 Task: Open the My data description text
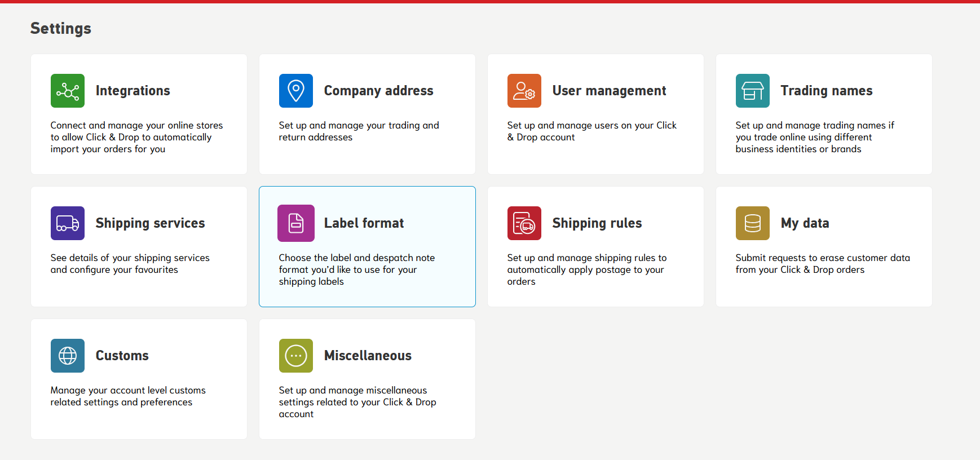[x=822, y=264]
